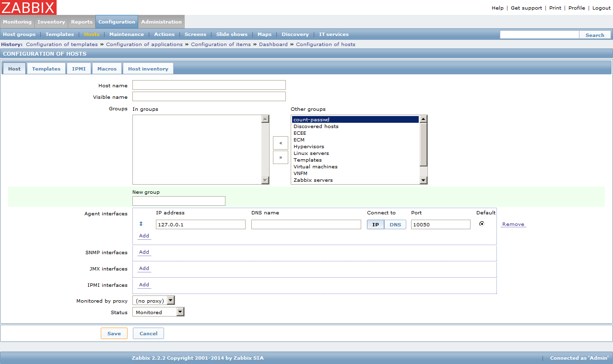Click the Logout link
This screenshot has height=364, width=613.
(601, 8)
